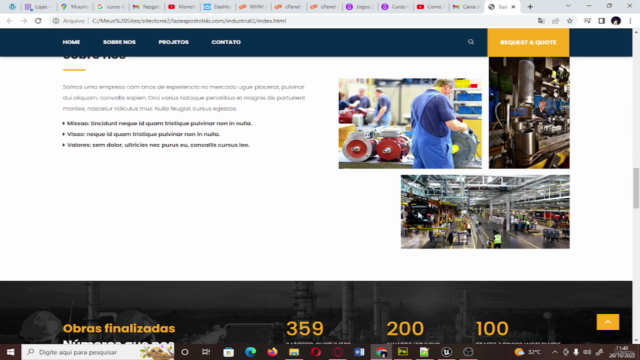Viewport: 640px width, 360px height.
Task: Switch to Chrome on the taskbar
Action: [x=381, y=352]
